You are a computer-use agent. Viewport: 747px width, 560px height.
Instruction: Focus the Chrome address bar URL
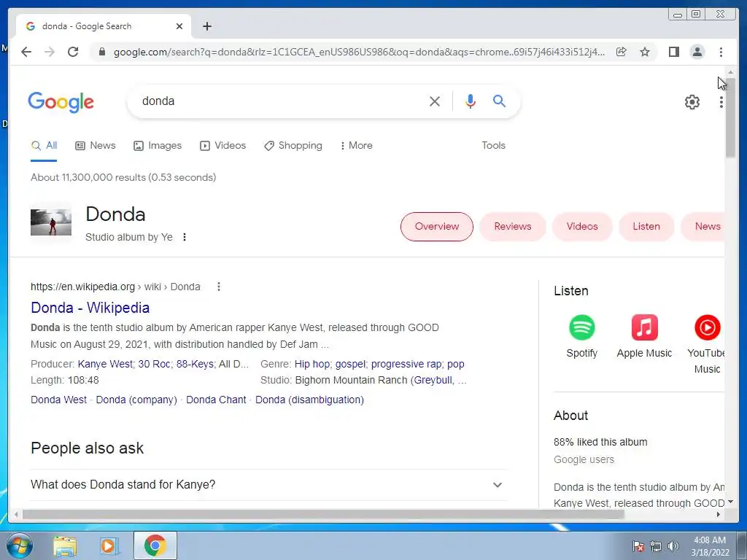(359, 52)
